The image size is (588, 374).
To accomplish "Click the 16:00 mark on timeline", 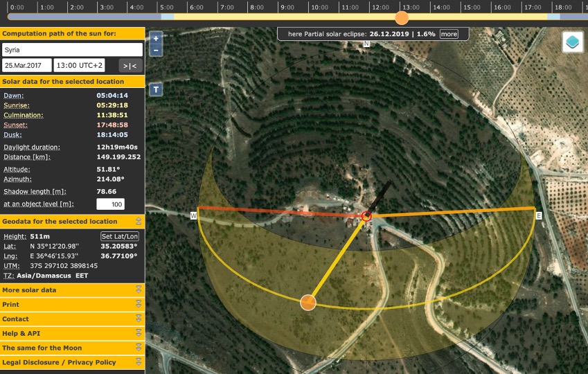I will point(502,7).
